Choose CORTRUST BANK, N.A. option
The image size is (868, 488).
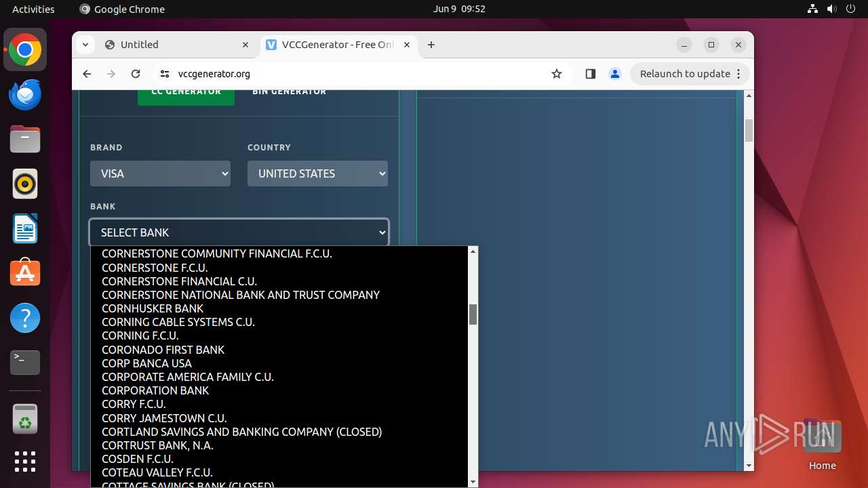279,445
